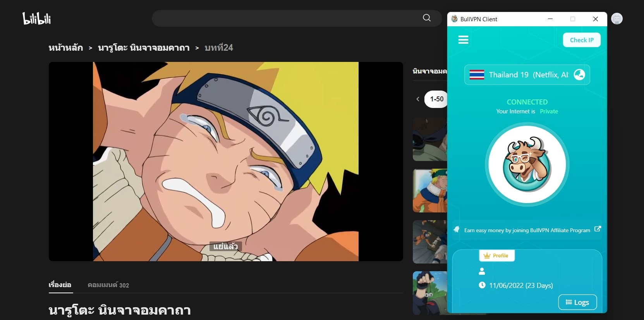Open the Logs button

click(x=577, y=302)
